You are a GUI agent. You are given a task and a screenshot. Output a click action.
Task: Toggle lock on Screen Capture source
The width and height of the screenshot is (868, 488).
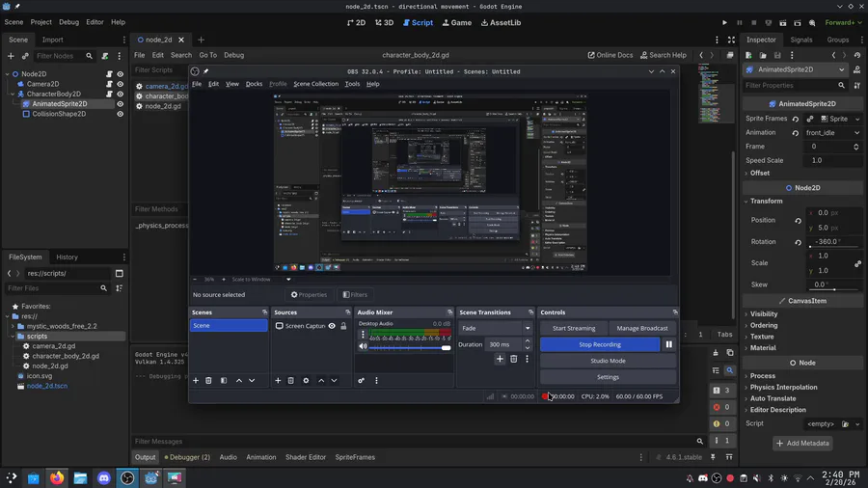(x=343, y=326)
